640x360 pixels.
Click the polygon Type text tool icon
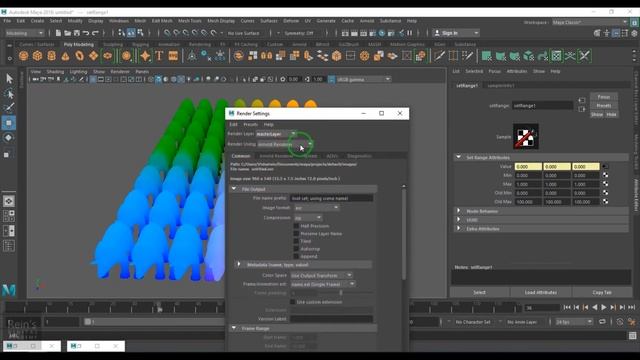pos(159,56)
